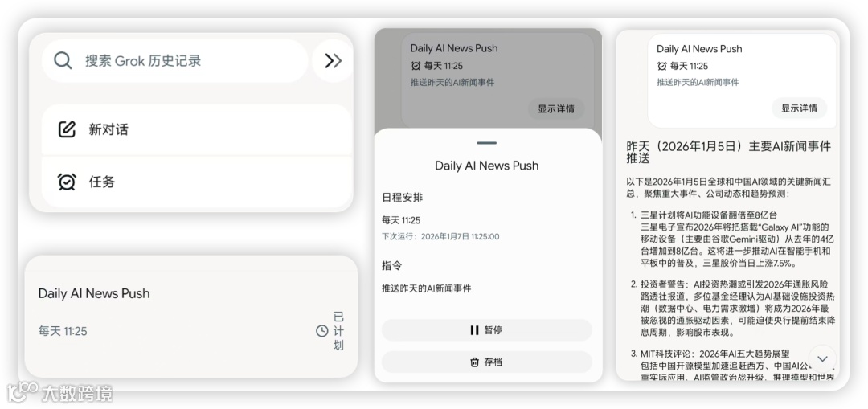
Task: Collapse sidebar with double chevron icon
Action: (333, 61)
